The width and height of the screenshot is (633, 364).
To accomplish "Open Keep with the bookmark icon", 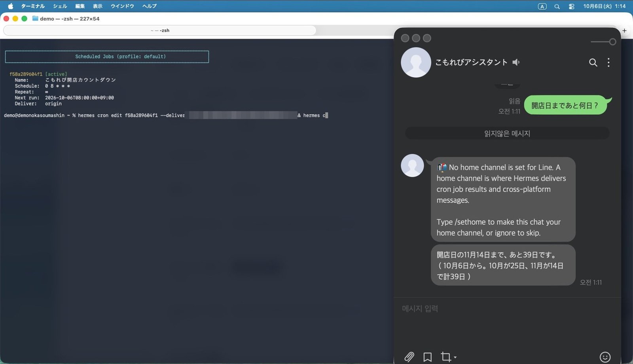I will click(x=428, y=357).
